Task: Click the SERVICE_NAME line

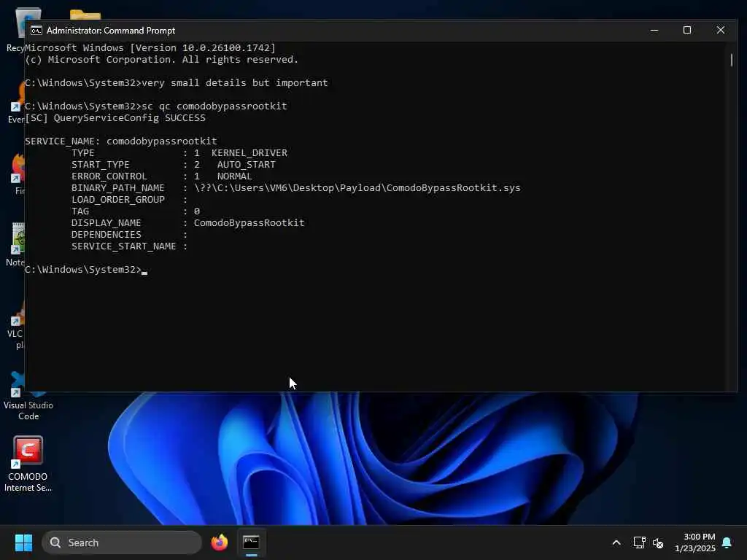Action: coord(121,141)
